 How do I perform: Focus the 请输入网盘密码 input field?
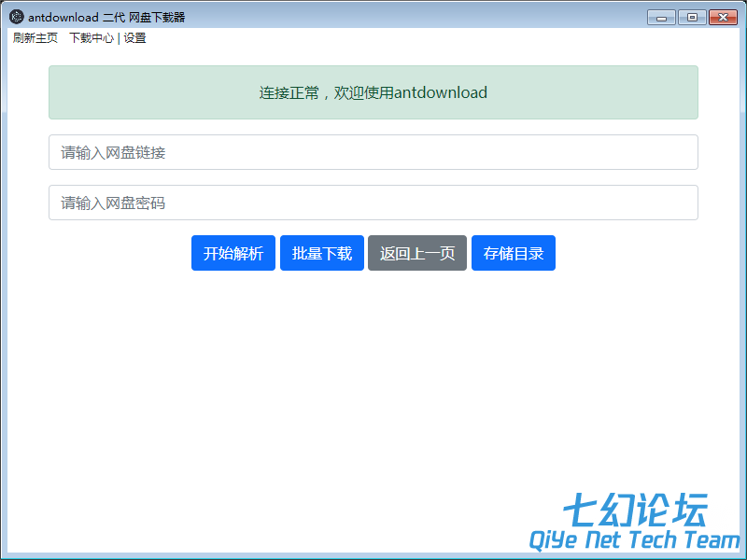[373, 203]
